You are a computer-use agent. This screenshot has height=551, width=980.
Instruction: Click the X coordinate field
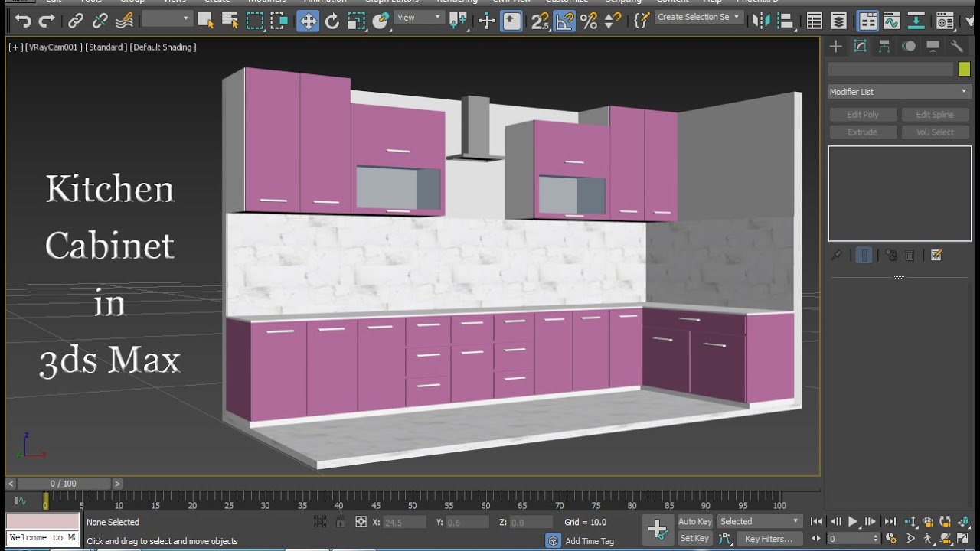tap(404, 522)
